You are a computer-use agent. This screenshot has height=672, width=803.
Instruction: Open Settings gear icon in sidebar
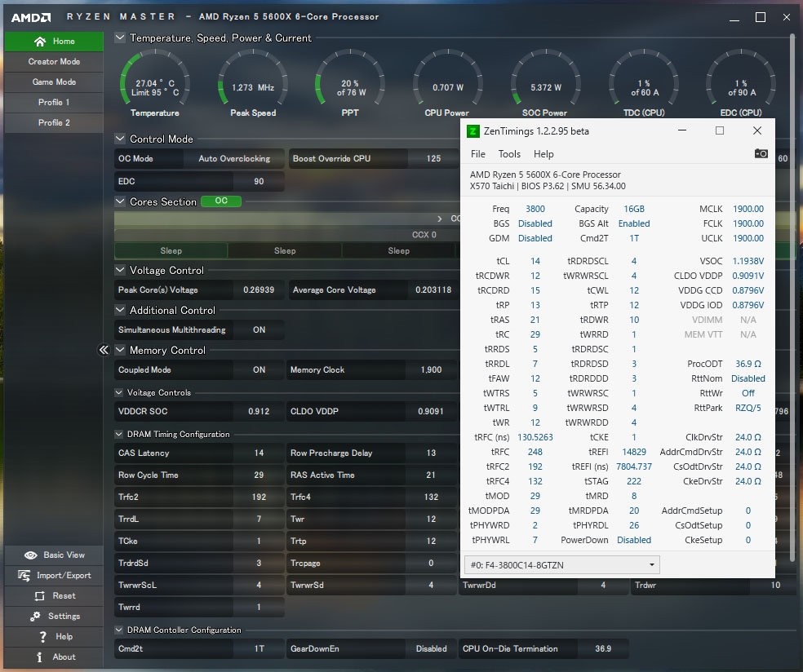(34, 617)
